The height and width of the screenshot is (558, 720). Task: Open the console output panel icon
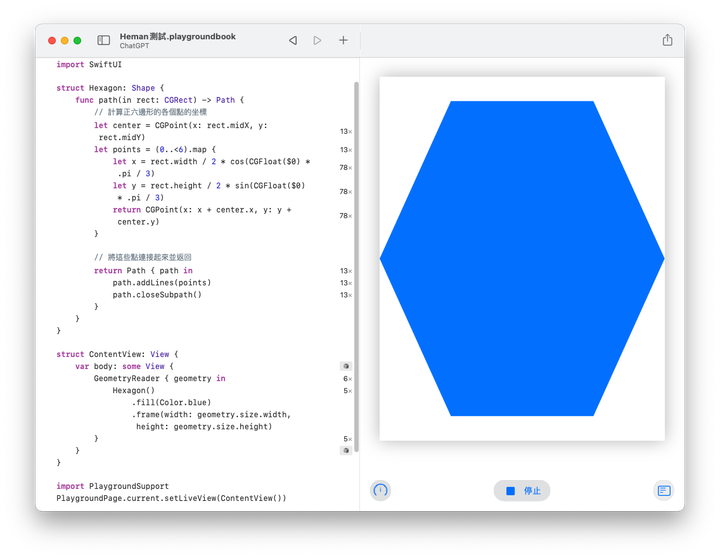point(663,490)
